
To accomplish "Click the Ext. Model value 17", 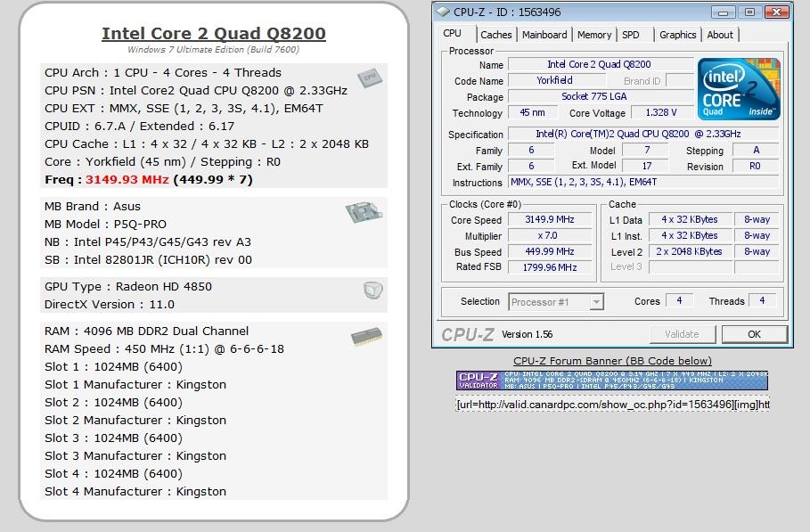I will 647,166.
